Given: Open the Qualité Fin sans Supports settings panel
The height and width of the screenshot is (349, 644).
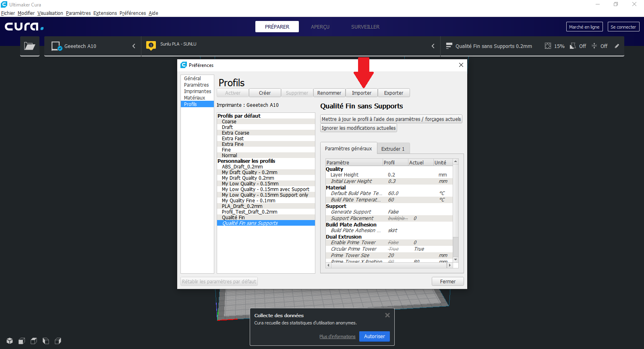Looking at the screenshot, I should coord(493,46).
